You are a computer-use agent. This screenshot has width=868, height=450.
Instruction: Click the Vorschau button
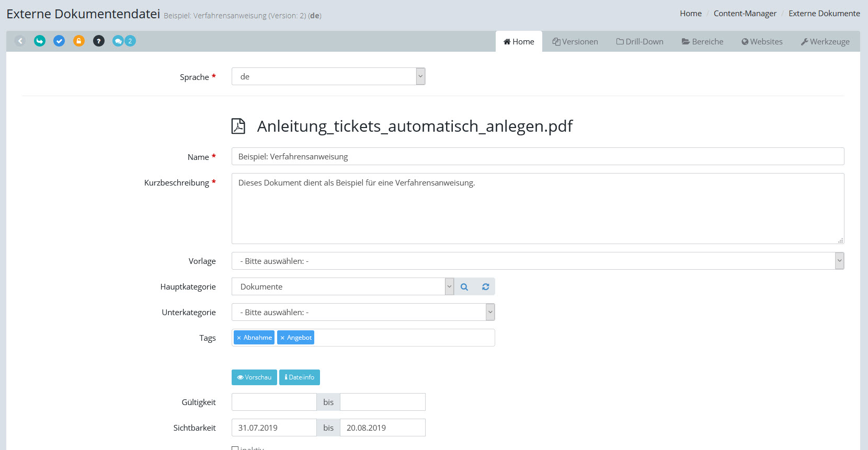tap(254, 377)
